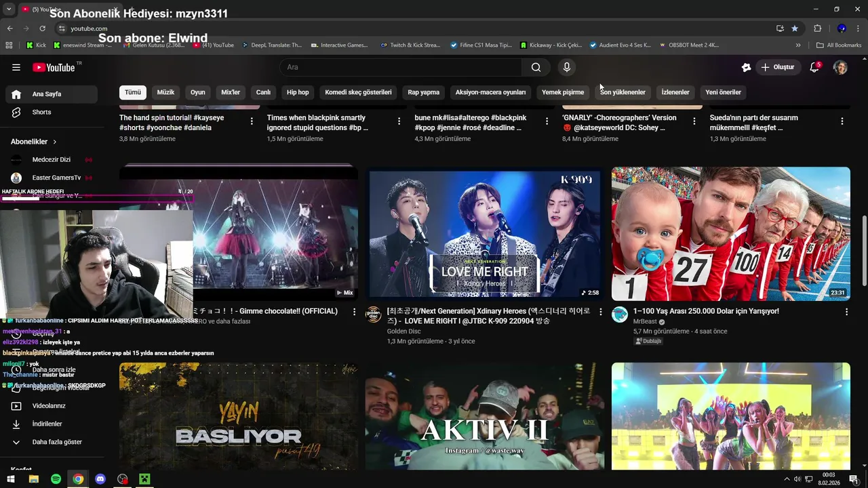The height and width of the screenshot is (488, 868).
Task: Select the Rap yapma chip
Action: pos(423,92)
